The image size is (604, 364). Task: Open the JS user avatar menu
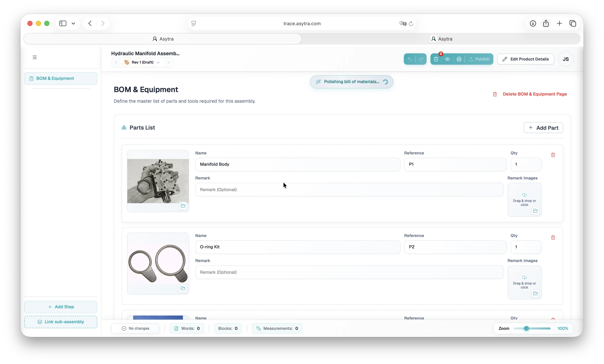point(566,59)
